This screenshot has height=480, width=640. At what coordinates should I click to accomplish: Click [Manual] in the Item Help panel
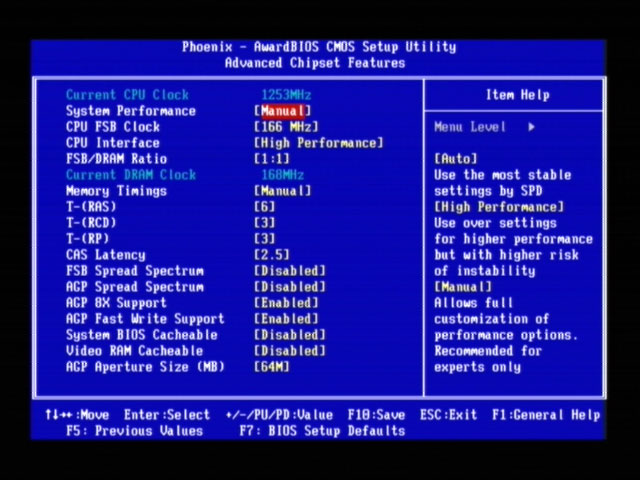[463, 287]
